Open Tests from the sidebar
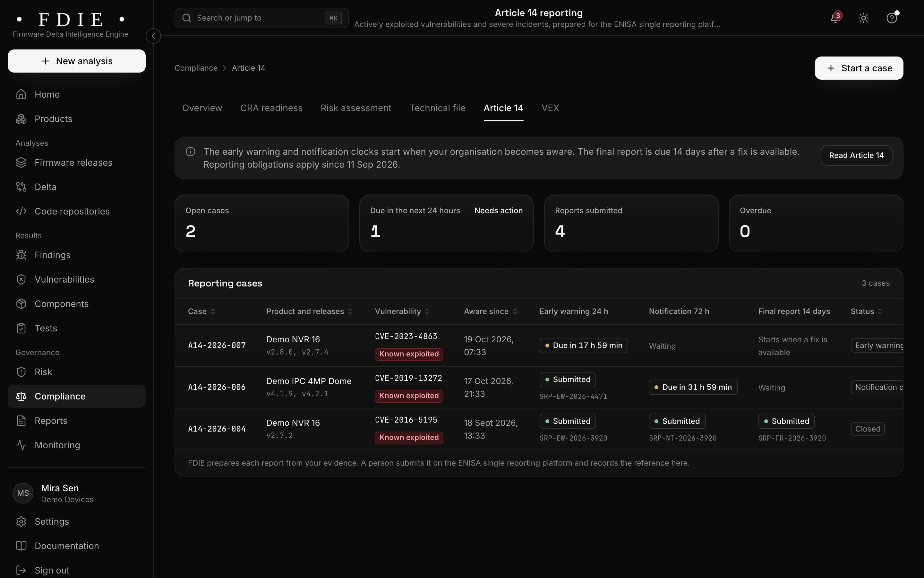Viewport: 924px width, 578px height. pos(76,328)
